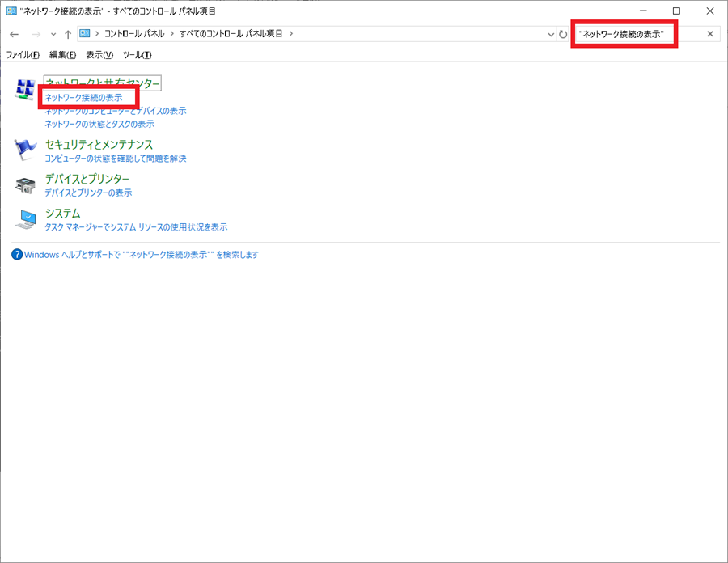Viewport: 728px width, 563px height.
Task: Open the ファイル(F) menu
Action: click(23, 55)
